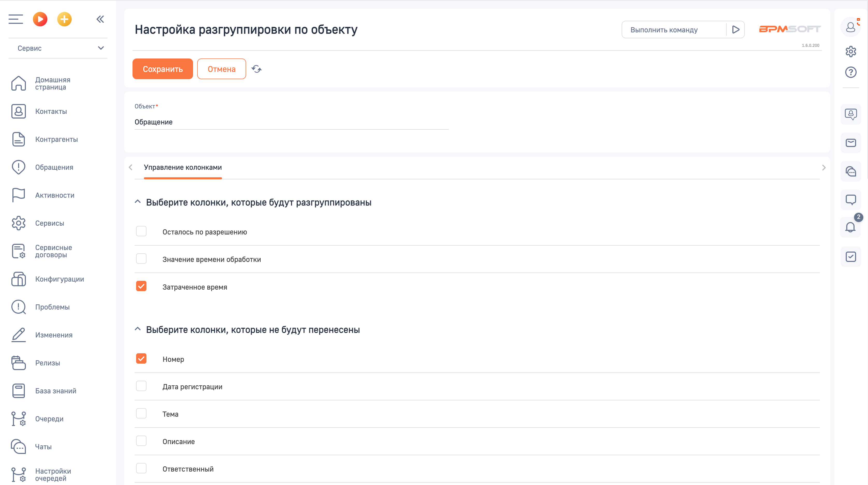Open the help question mark icon
868x485 pixels.
850,72
